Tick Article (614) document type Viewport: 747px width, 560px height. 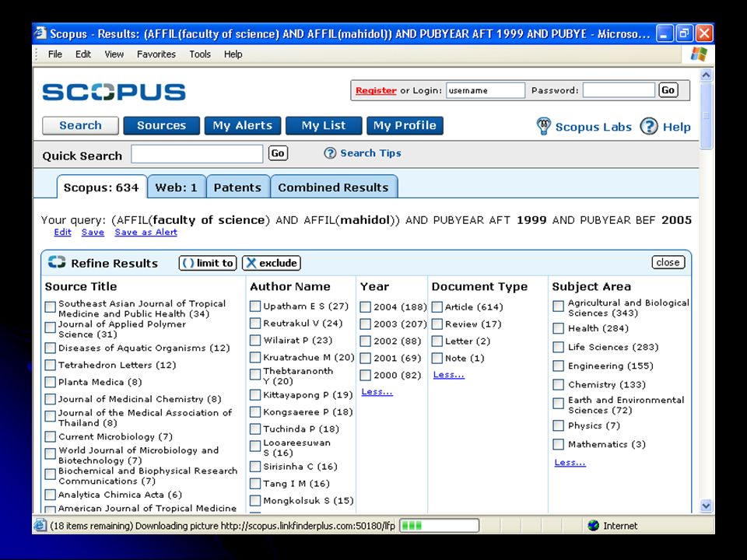(437, 306)
